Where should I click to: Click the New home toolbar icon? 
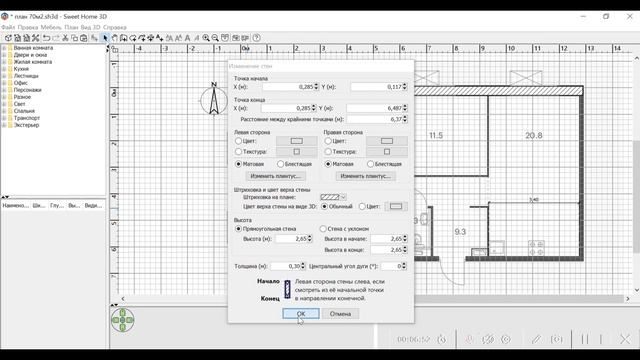click(x=8, y=38)
